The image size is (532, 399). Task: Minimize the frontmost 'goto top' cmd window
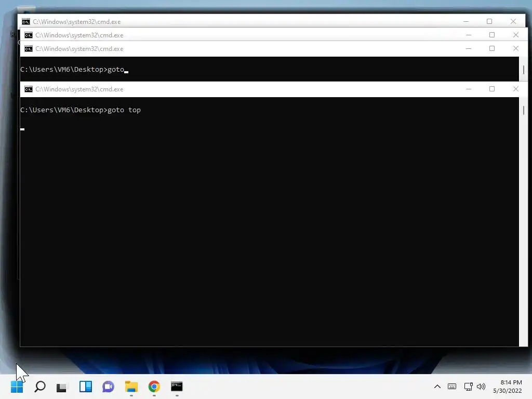tap(469, 89)
